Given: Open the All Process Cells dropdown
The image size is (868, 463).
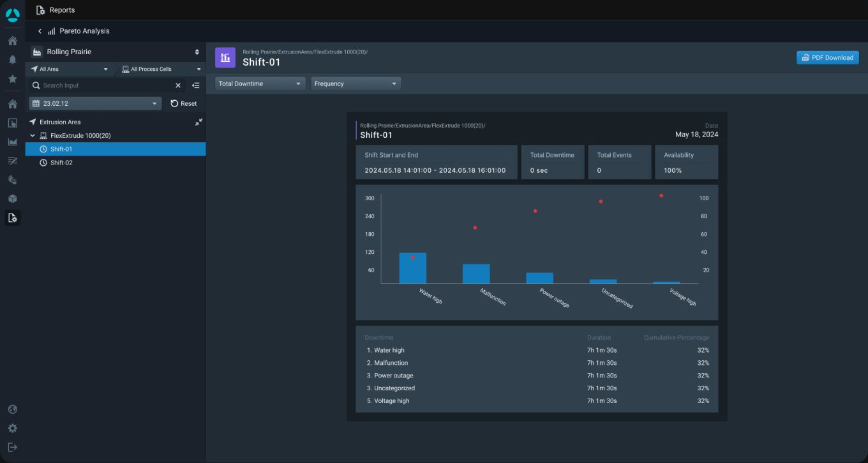Looking at the screenshot, I should (161, 69).
